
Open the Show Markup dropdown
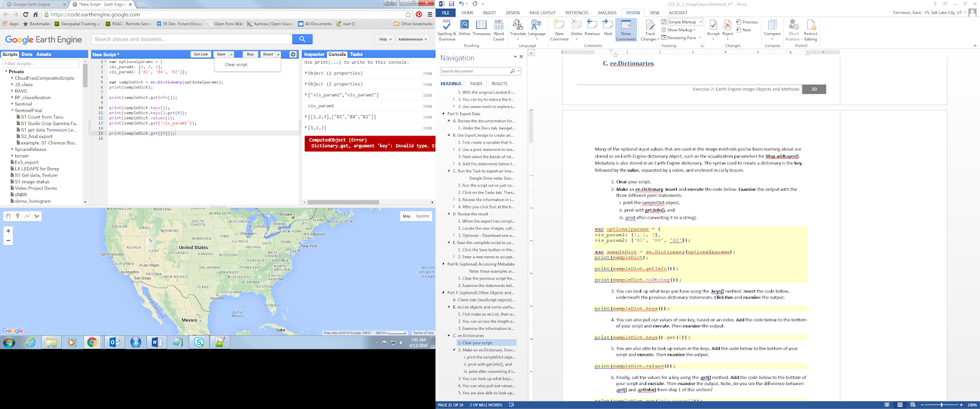tap(679, 30)
